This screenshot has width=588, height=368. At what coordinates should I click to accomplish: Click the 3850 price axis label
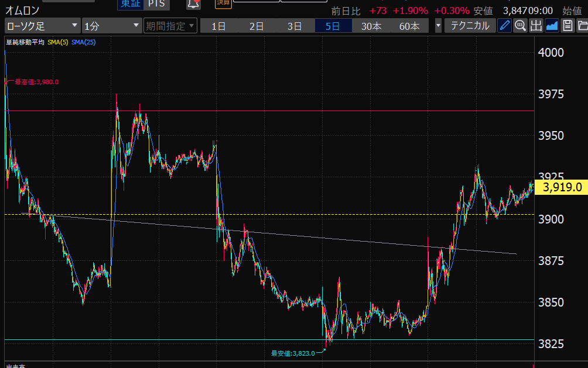pyautogui.click(x=551, y=302)
